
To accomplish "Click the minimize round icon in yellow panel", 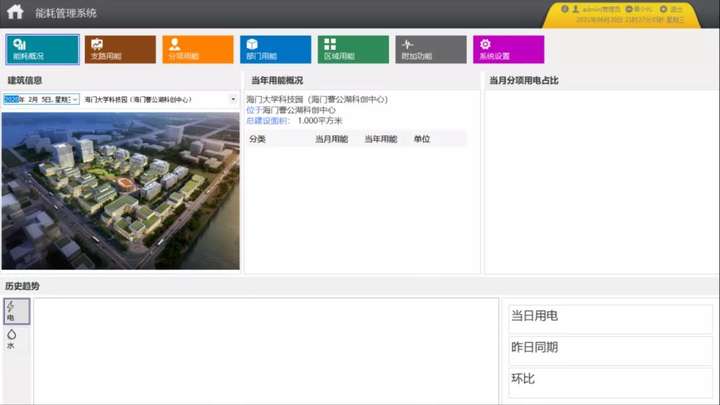I will 629,9.
